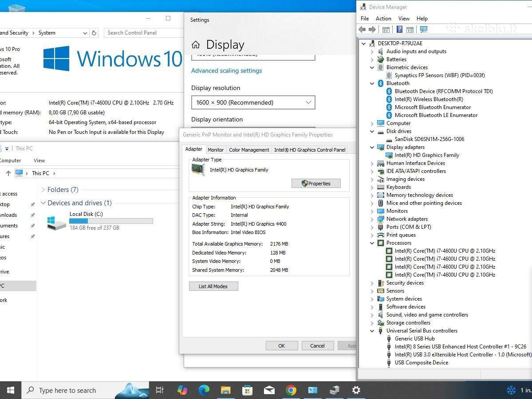Expand Audio inputs and outputs node

[372, 51]
